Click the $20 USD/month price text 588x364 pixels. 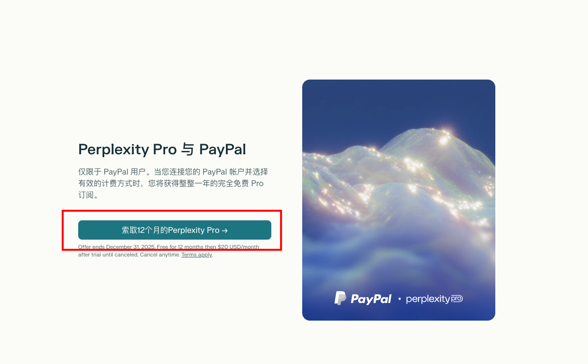pos(238,247)
